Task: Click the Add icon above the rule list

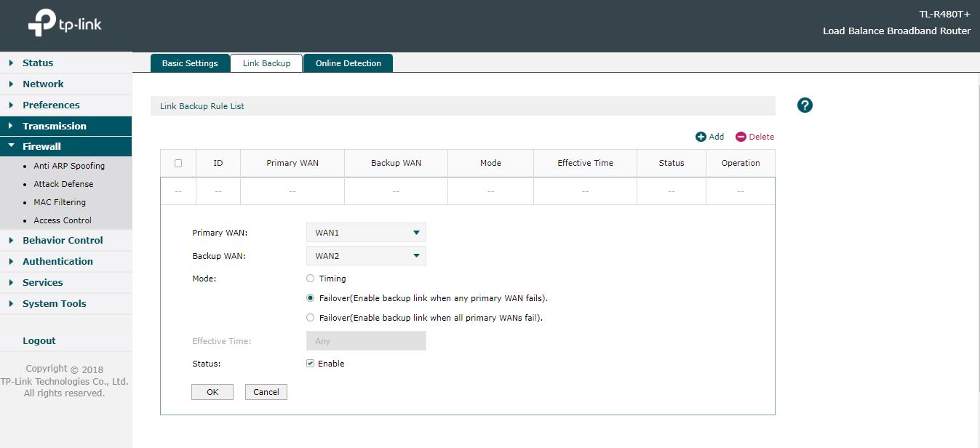Action: 709,136
